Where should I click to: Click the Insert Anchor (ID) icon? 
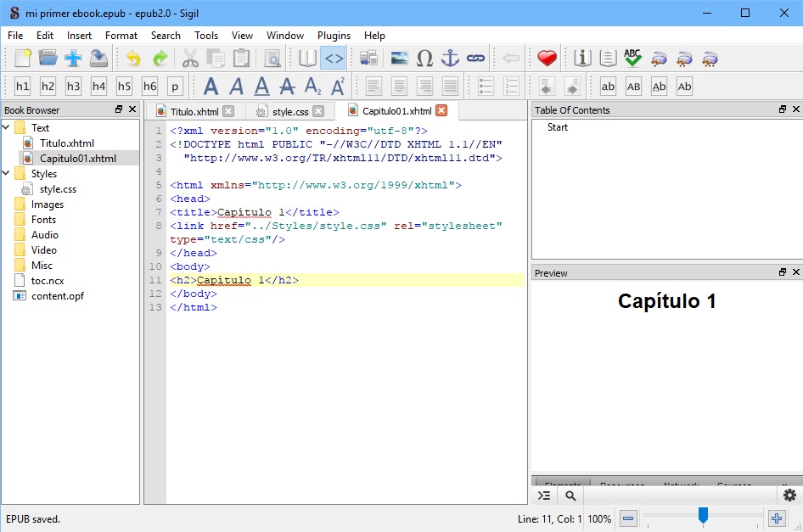coord(450,59)
